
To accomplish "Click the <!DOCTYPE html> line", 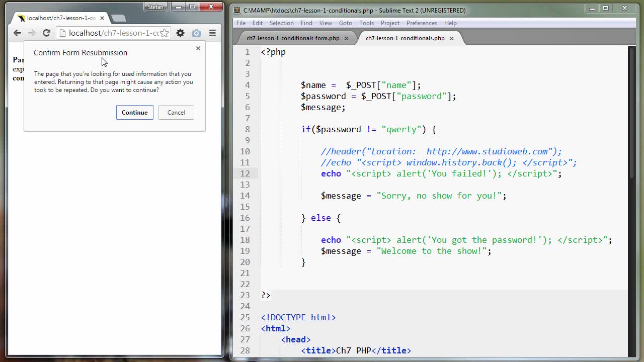I will 298,317.
